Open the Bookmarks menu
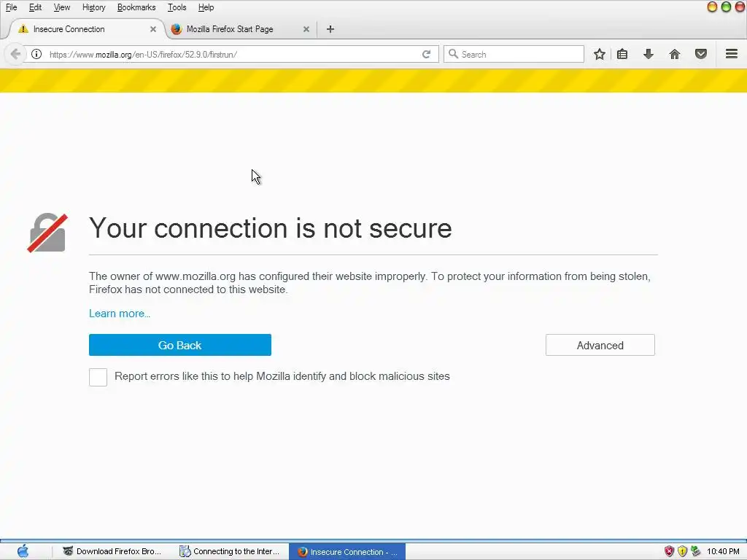Image resolution: width=747 pixels, height=560 pixels. pos(136,7)
